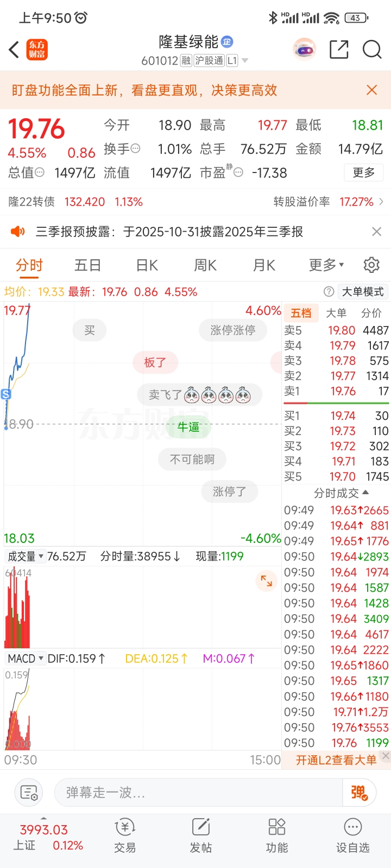Toggle 大单模式 button
The width and height of the screenshot is (391, 868).
pos(363,292)
